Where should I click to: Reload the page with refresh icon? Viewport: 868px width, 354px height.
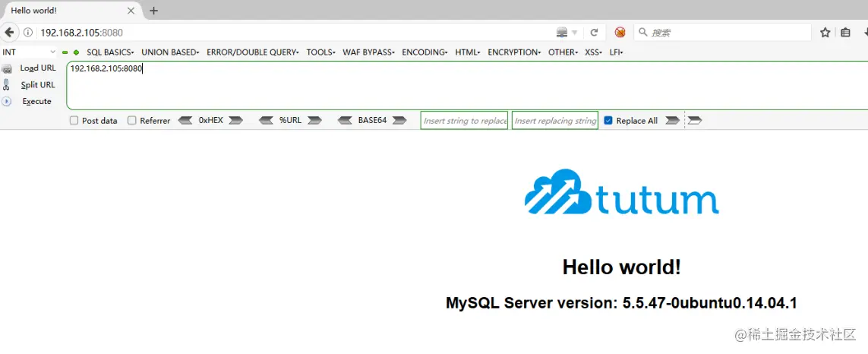(595, 33)
